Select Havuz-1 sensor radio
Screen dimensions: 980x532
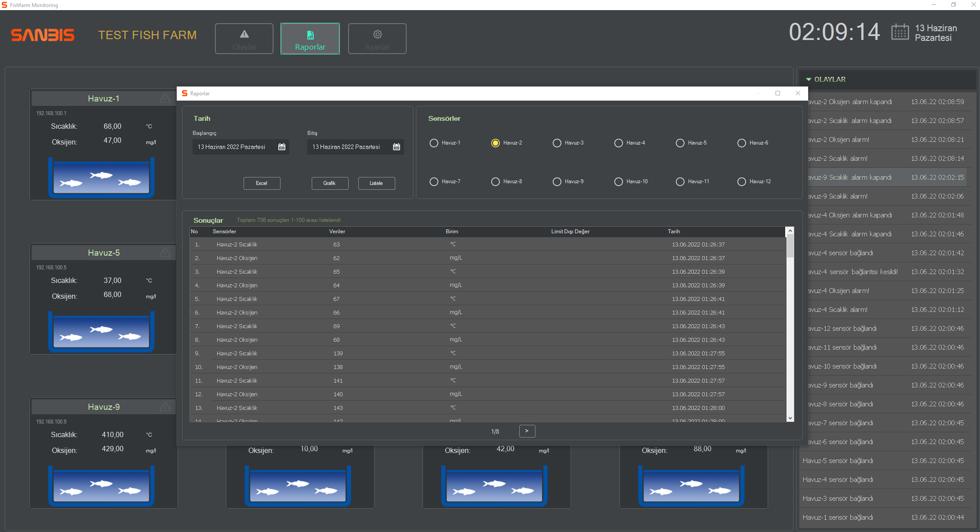tap(434, 143)
